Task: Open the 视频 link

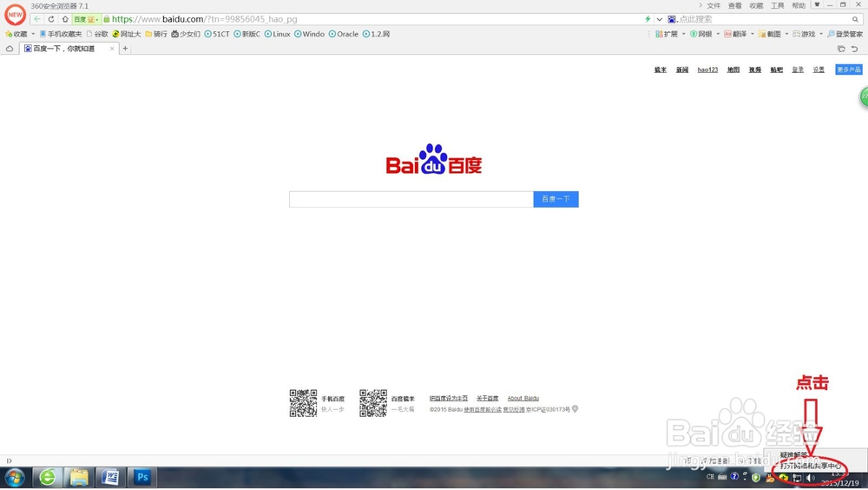Action: coord(755,70)
